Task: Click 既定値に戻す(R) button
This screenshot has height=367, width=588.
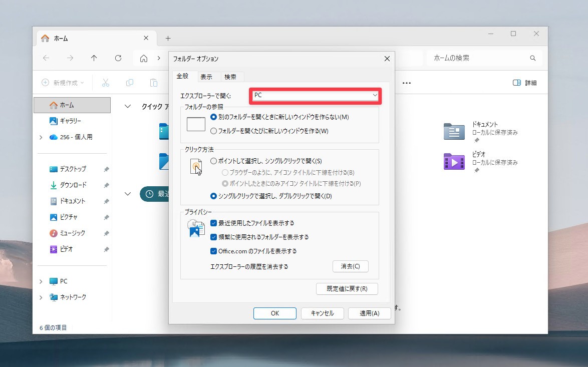Action: pyautogui.click(x=347, y=289)
